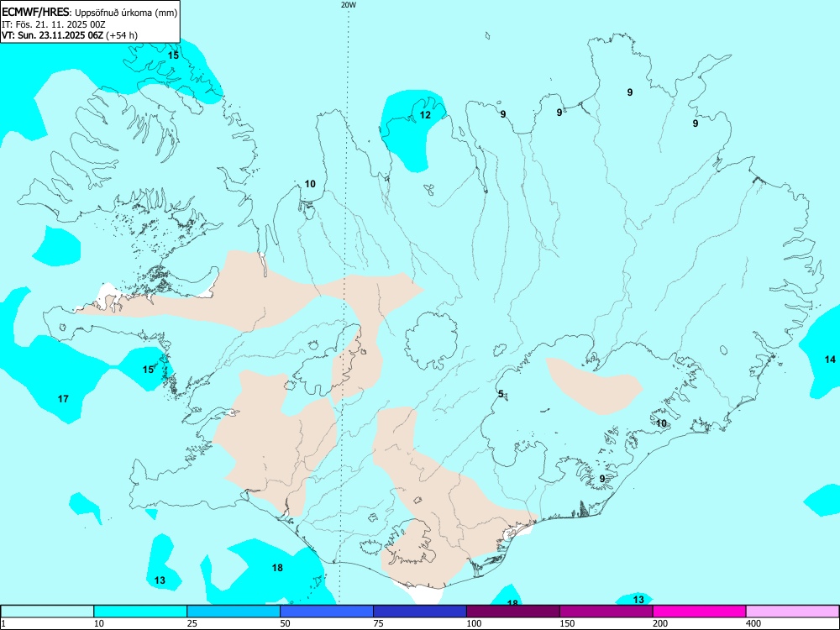Select the dark blue 75–100 mm legend swatch
The image size is (840, 630).
pyautogui.click(x=420, y=612)
